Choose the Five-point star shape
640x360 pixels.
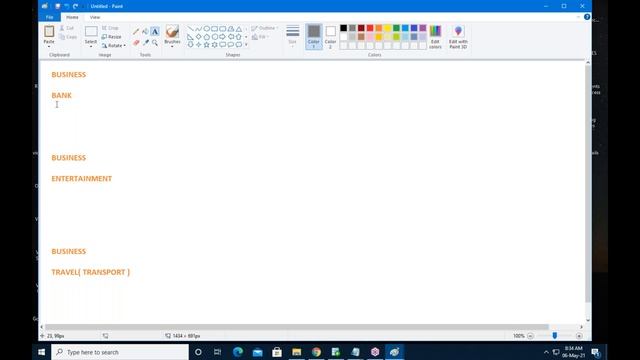[x=207, y=44]
